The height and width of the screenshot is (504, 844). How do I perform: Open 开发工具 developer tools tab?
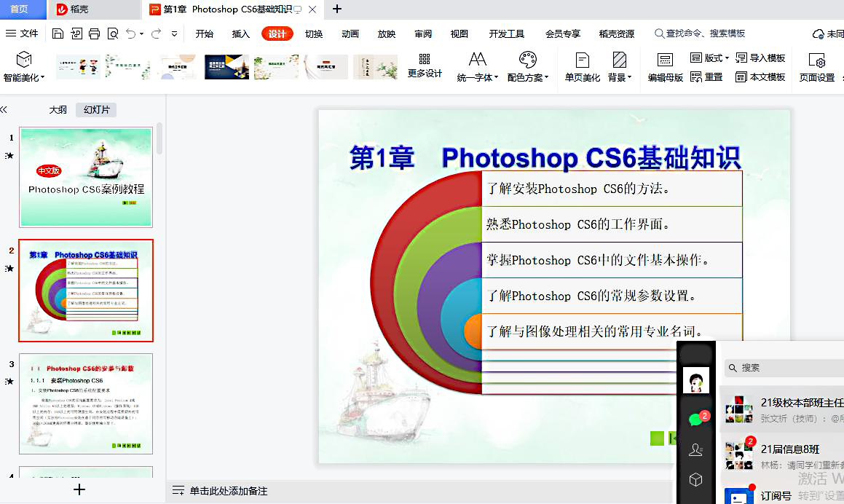click(x=507, y=34)
